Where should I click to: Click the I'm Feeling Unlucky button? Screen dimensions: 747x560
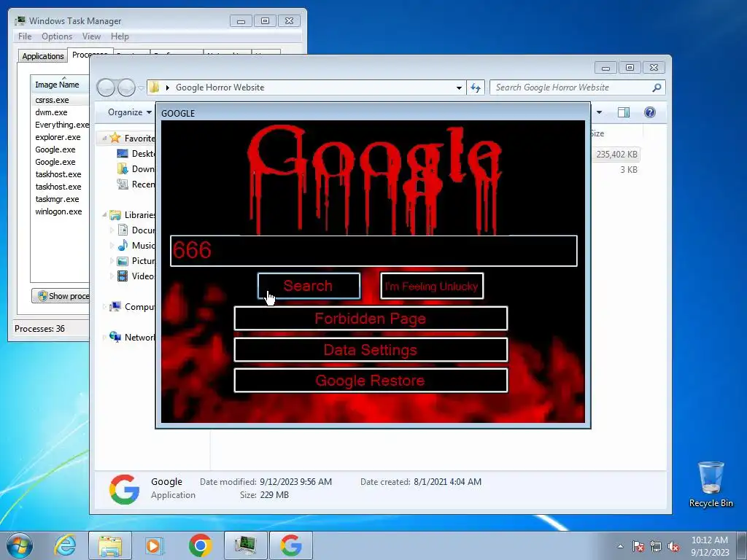432,286
